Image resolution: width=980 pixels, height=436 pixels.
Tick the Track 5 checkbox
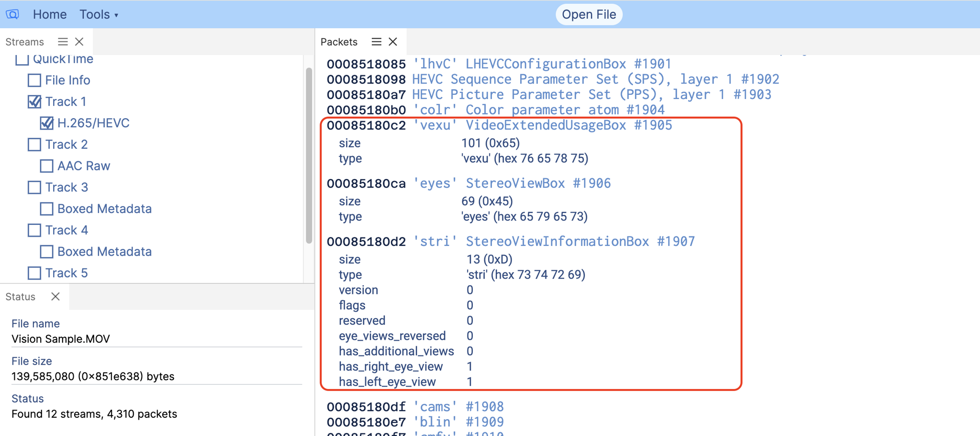pyautogui.click(x=34, y=273)
